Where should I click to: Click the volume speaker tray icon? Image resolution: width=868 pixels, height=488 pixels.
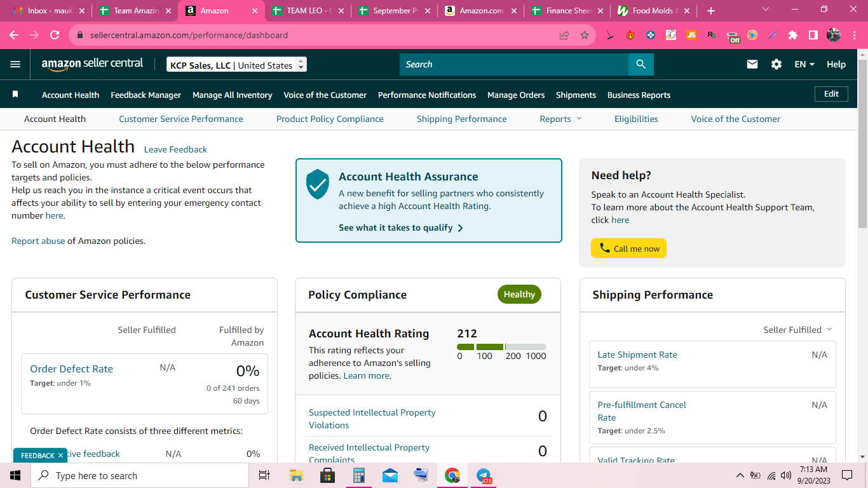pos(787,475)
